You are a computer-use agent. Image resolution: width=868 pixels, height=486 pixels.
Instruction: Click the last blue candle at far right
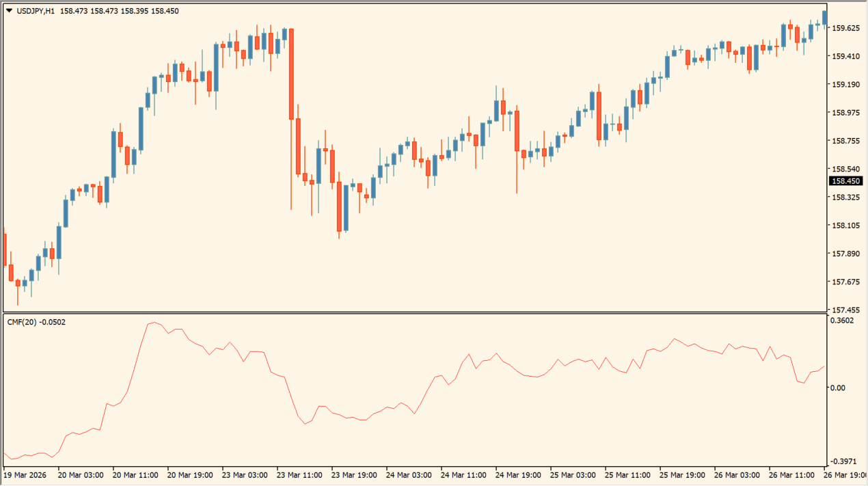coord(825,17)
